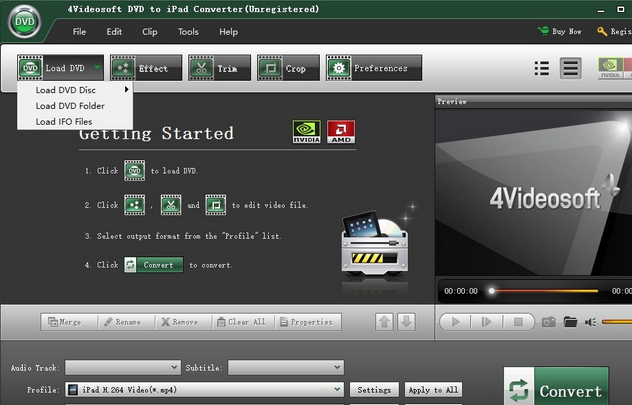This screenshot has height=405, width=632.
Task: Open the Effect tool
Action: (146, 68)
